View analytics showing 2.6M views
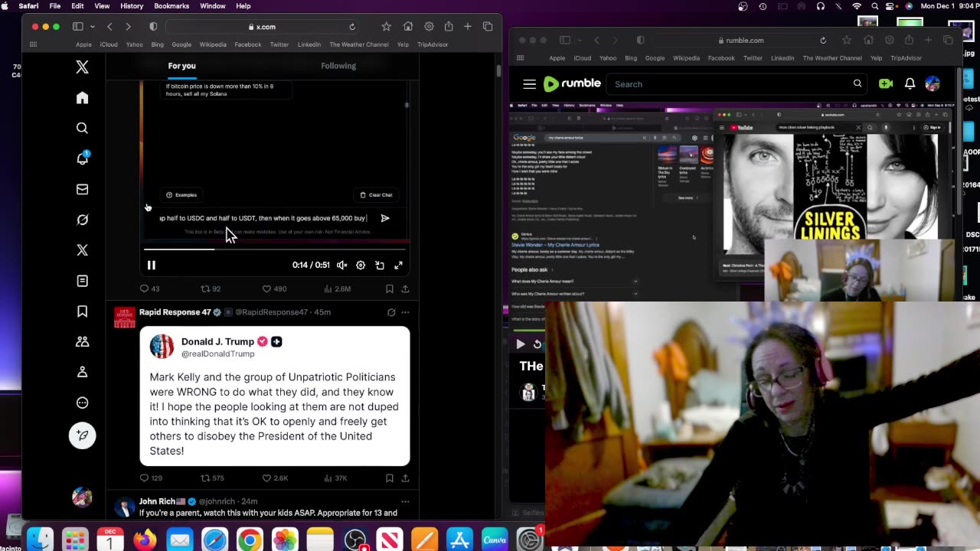The height and width of the screenshot is (551, 980). (337, 289)
